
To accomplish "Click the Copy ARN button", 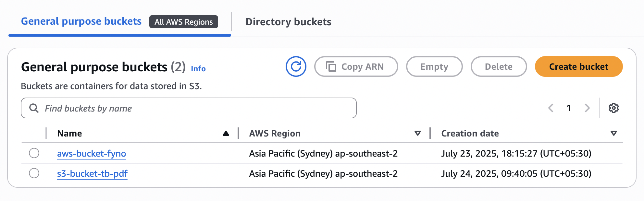I will 356,66.
